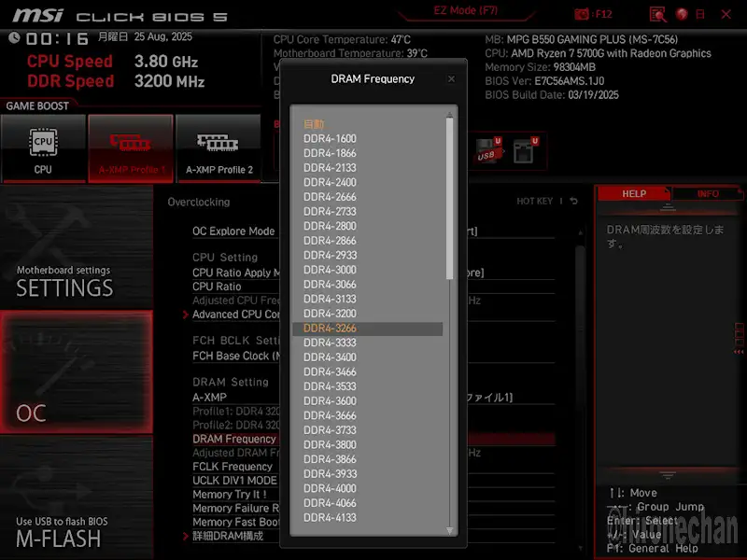The width and height of the screenshot is (747, 560).
Task: Select DDR4-2800 option
Action: 330,226
